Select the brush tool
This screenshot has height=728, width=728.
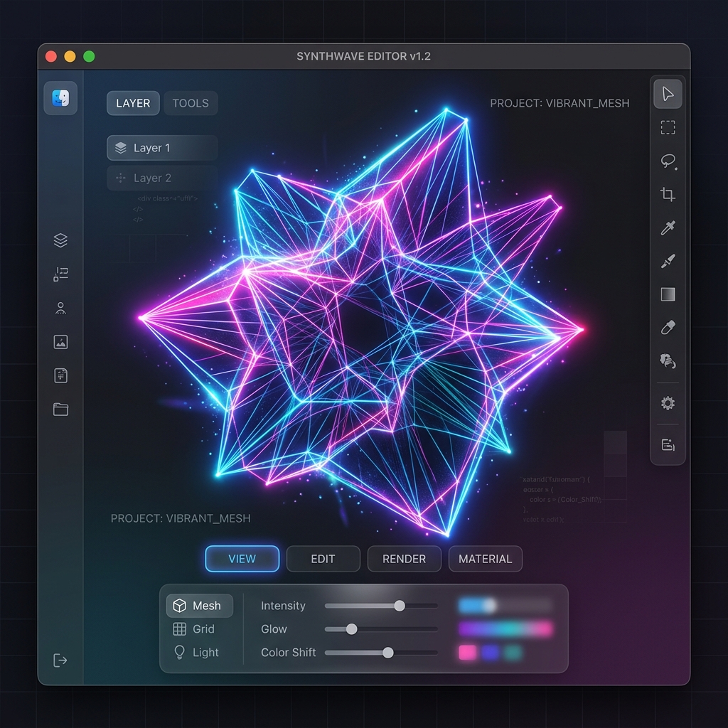pos(668,261)
